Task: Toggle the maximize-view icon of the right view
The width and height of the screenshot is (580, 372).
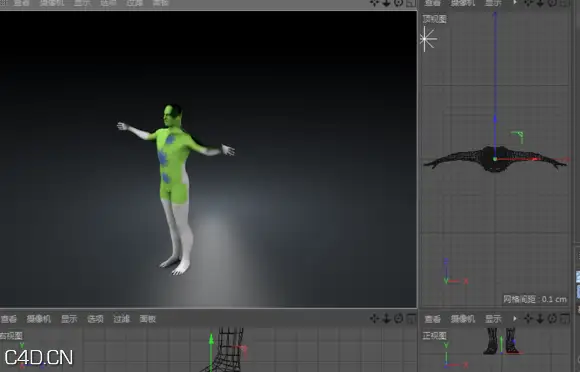Action: pos(411,318)
